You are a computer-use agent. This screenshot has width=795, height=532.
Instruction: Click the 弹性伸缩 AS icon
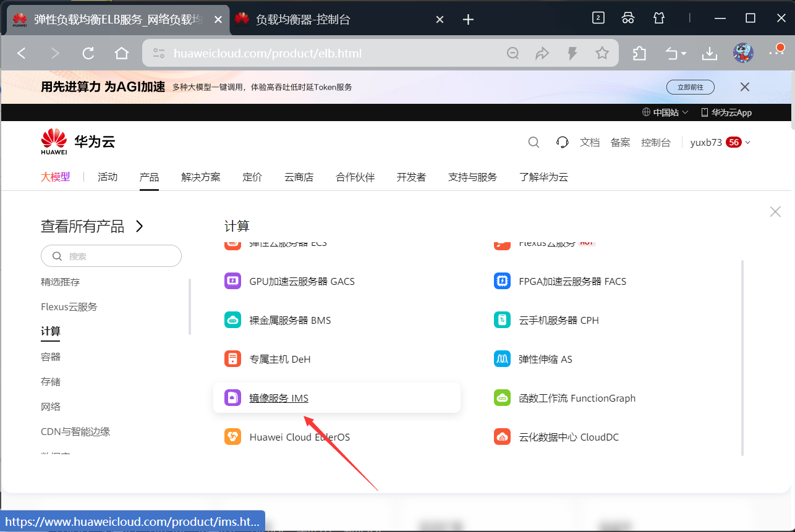[502, 359]
